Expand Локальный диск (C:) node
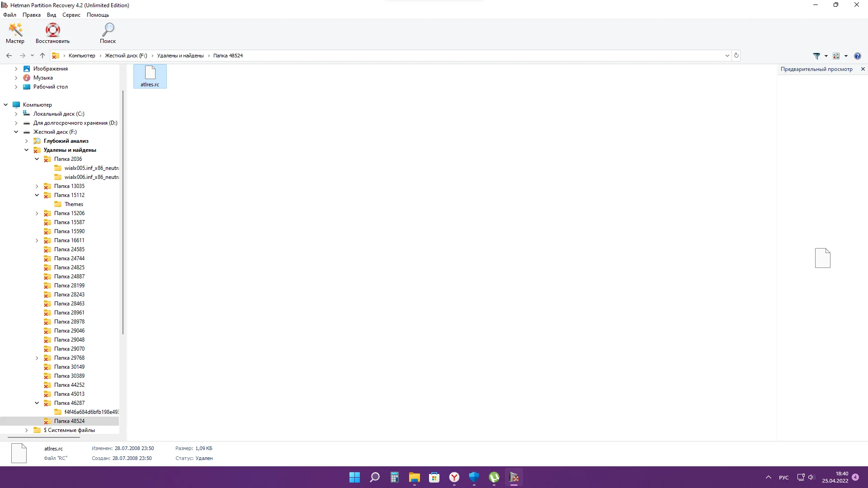The height and width of the screenshot is (488, 868). [x=16, y=114]
